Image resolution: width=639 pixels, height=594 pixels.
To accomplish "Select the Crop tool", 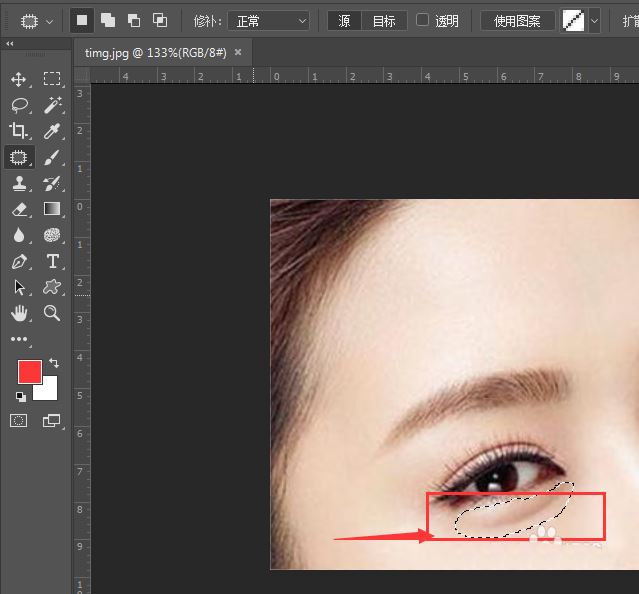I will (18, 131).
